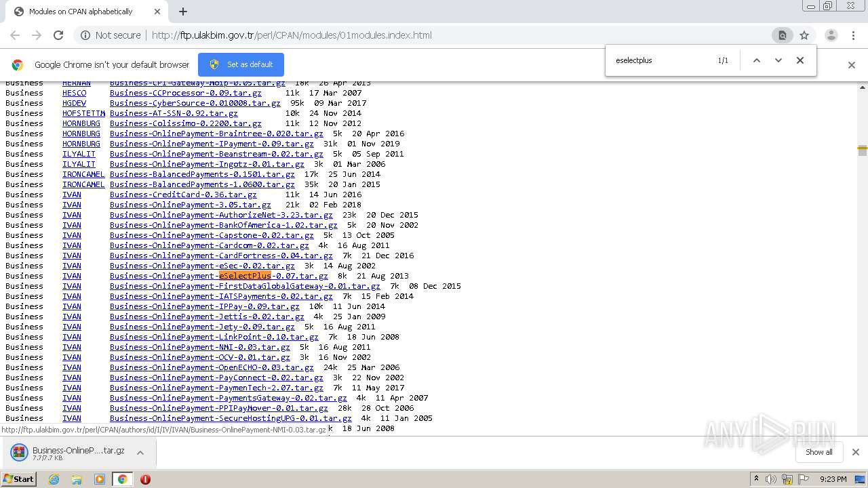Bookmark this page with the star
This screenshot has width=868, height=488.
pos(804,35)
